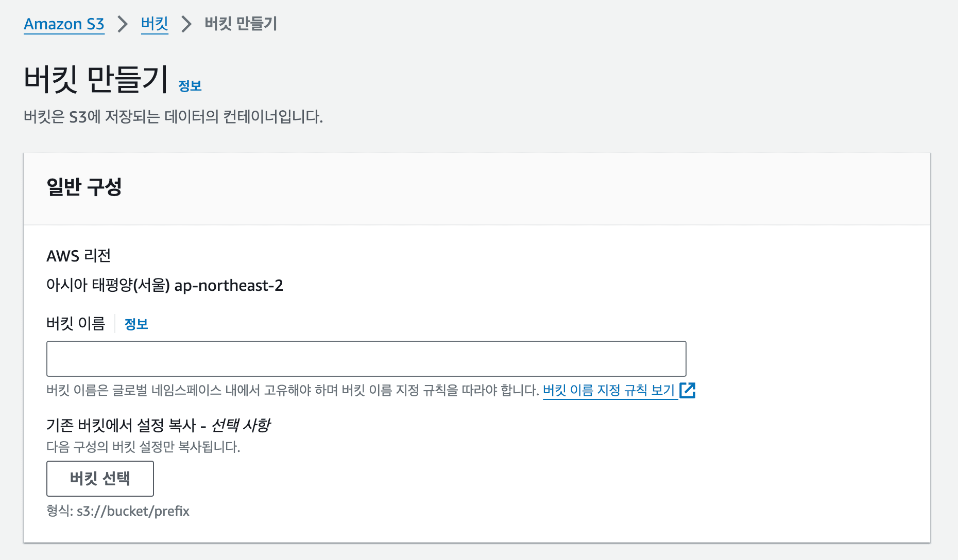Click the 버킷 만들기 breadcrumb item
The width and height of the screenshot is (958, 560).
click(x=241, y=24)
